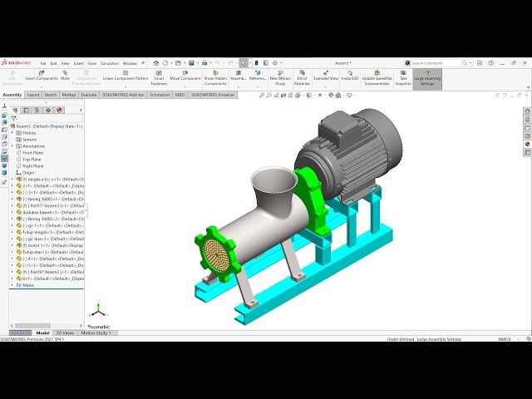The width and height of the screenshot is (532, 399).
Task: Open the DimXpertManager tab
Action: [48, 111]
